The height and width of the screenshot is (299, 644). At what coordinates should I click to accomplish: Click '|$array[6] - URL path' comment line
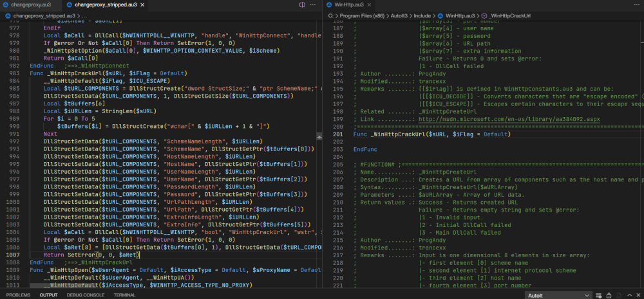(455, 44)
